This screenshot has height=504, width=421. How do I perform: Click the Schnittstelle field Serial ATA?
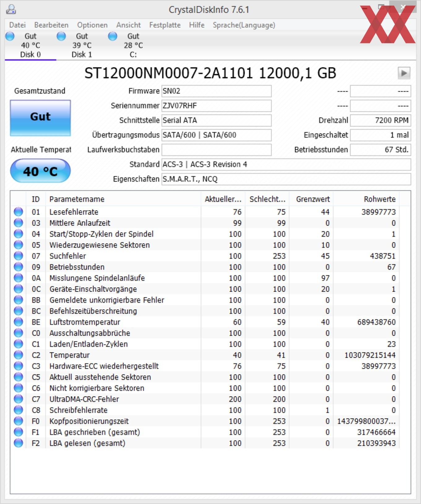click(216, 120)
